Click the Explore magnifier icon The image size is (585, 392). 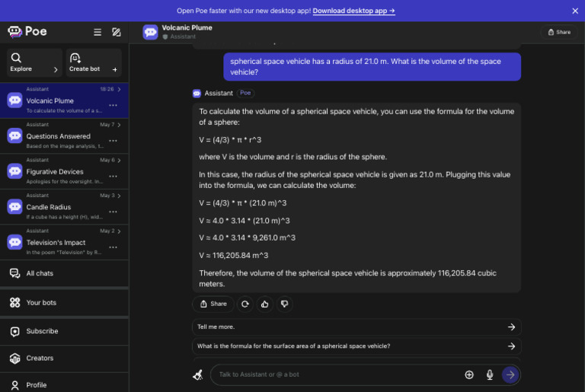click(x=16, y=58)
